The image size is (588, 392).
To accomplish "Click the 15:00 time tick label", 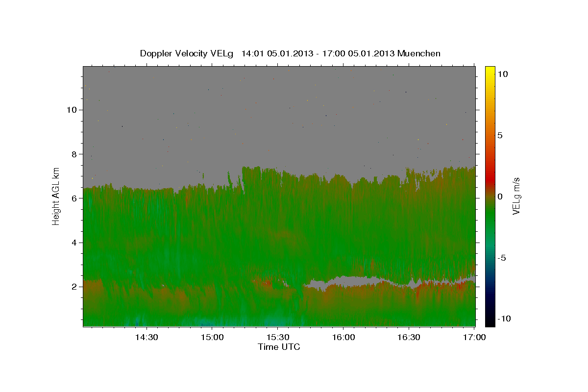I will click(212, 337).
